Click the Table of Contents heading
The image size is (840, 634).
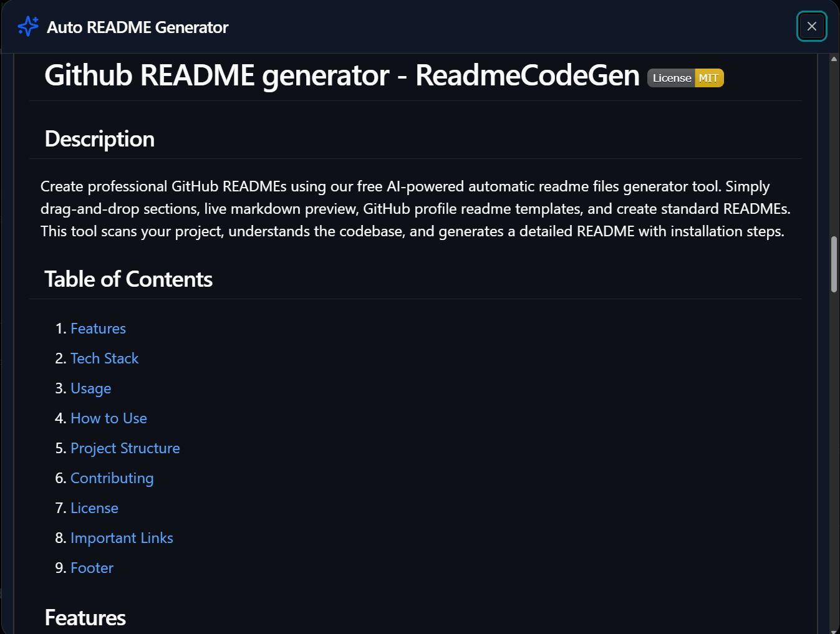pyautogui.click(x=128, y=279)
